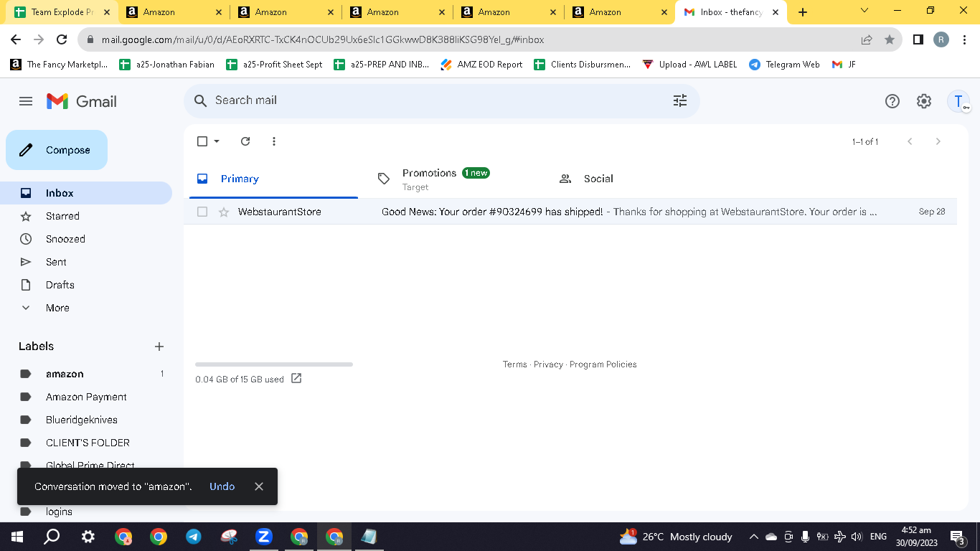Open the Windows Start menu
This screenshot has height=551, width=980.
tap(16, 537)
